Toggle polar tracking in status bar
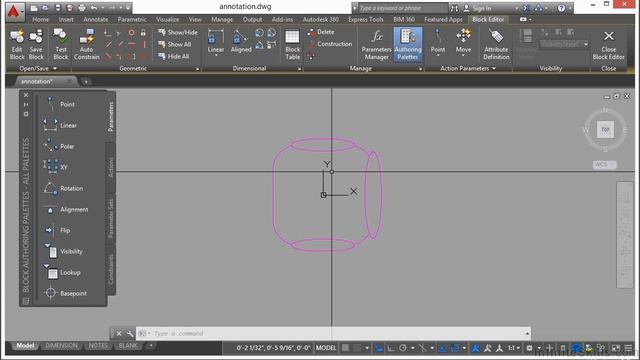This screenshot has width=640, height=360. pyautogui.click(x=403, y=348)
